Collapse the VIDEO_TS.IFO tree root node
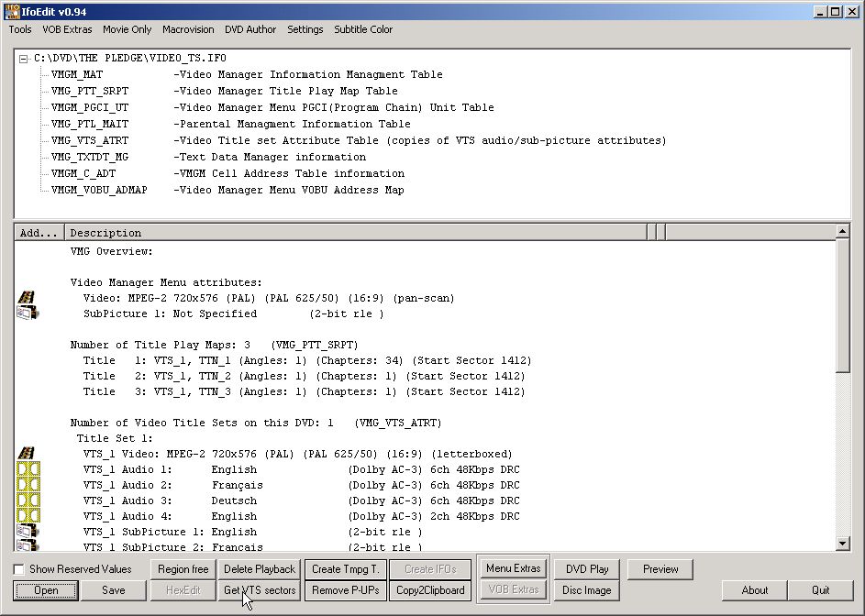The height and width of the screenshot is (616, 865). [23, 59]
